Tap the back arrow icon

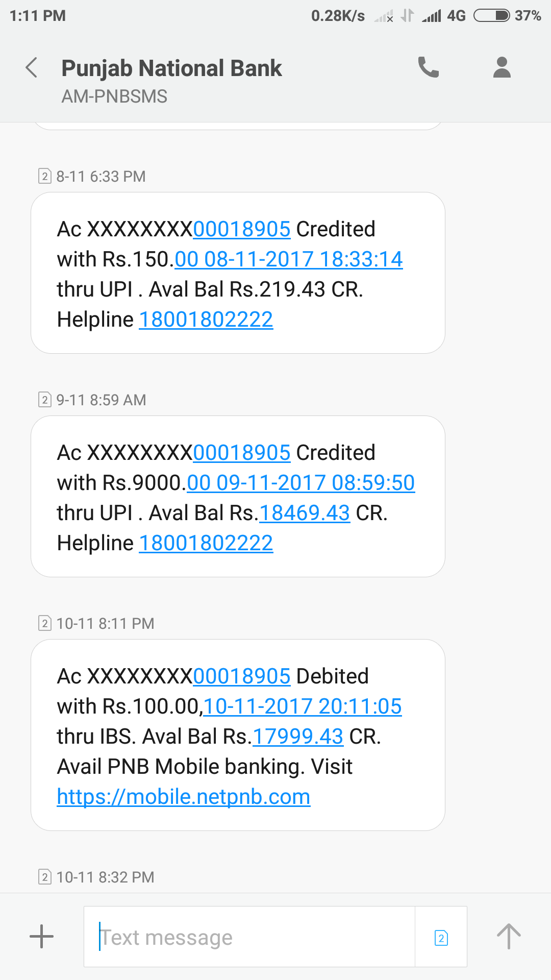tap(32, 68)
